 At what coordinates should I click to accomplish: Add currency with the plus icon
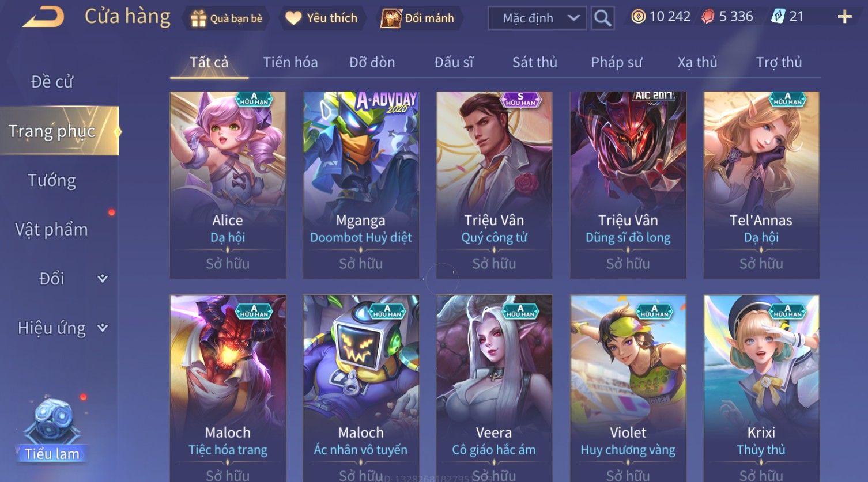pyautogui.click(x=844, y=17)
